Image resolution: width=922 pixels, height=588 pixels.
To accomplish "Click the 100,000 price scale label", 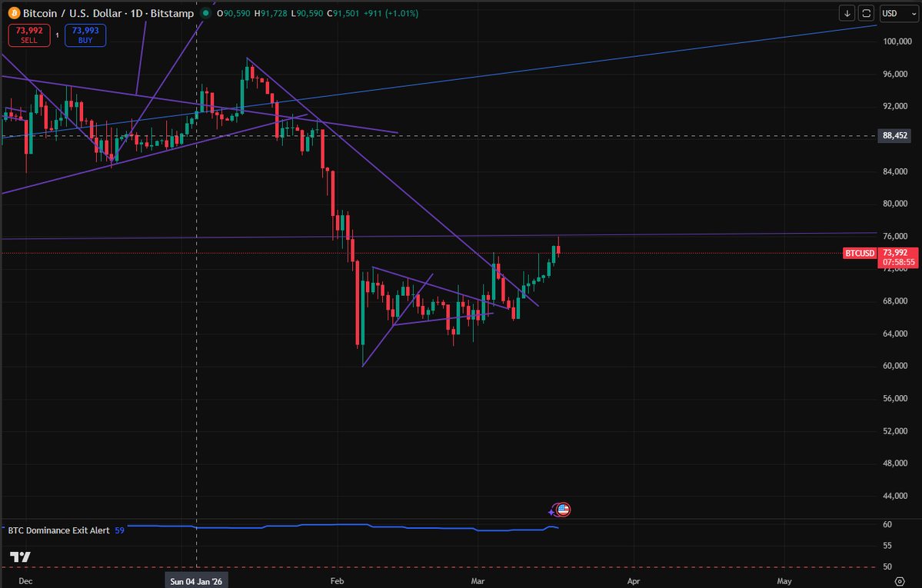I will click(897, 42).
